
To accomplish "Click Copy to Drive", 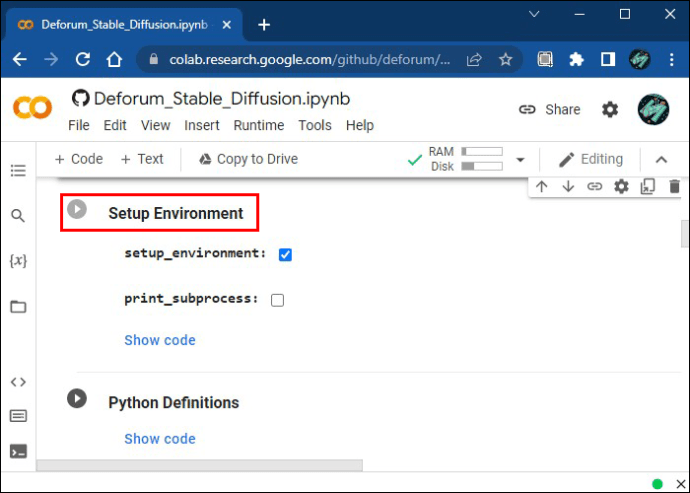I will (x=248, y=159).
